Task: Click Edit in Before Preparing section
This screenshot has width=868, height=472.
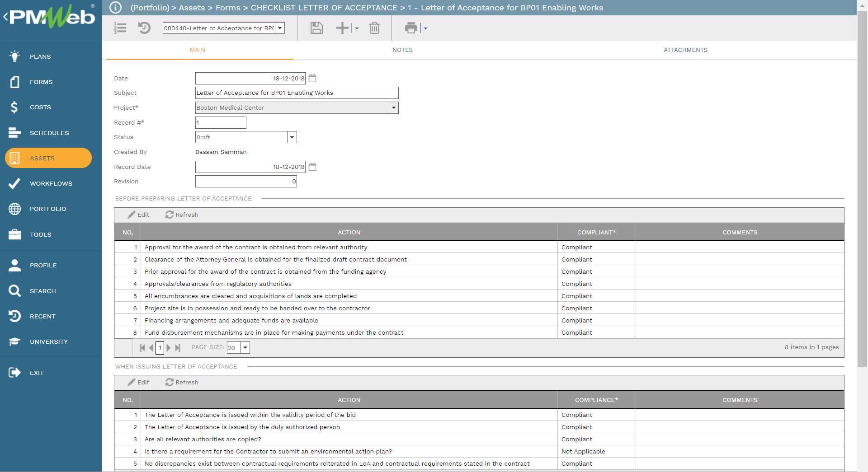Action: 139,215
